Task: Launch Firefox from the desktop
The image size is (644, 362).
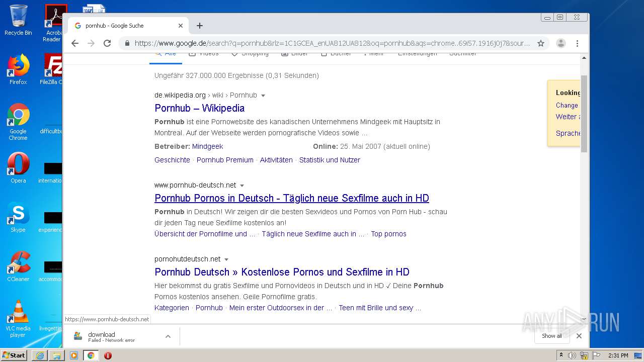Action: coord(18,69)
